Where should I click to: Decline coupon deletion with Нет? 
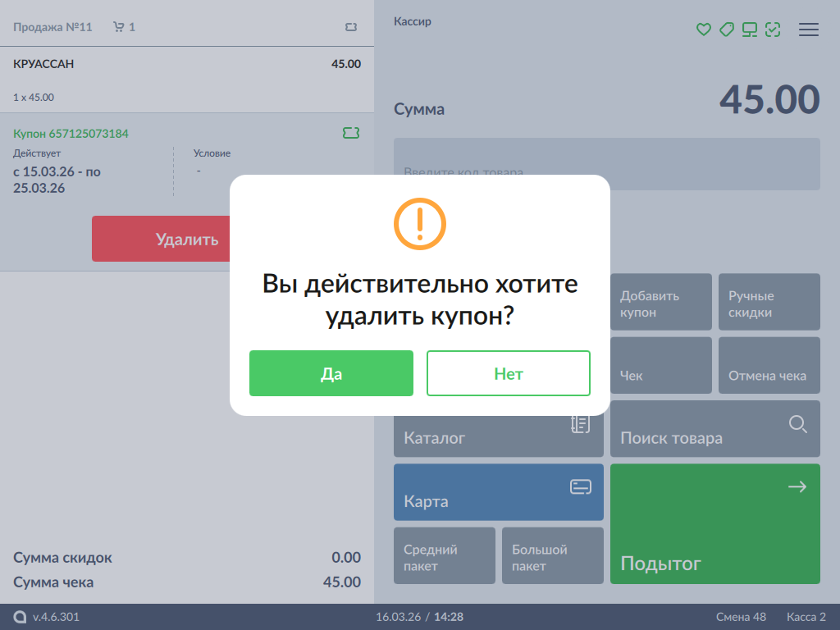coord(508,373)
